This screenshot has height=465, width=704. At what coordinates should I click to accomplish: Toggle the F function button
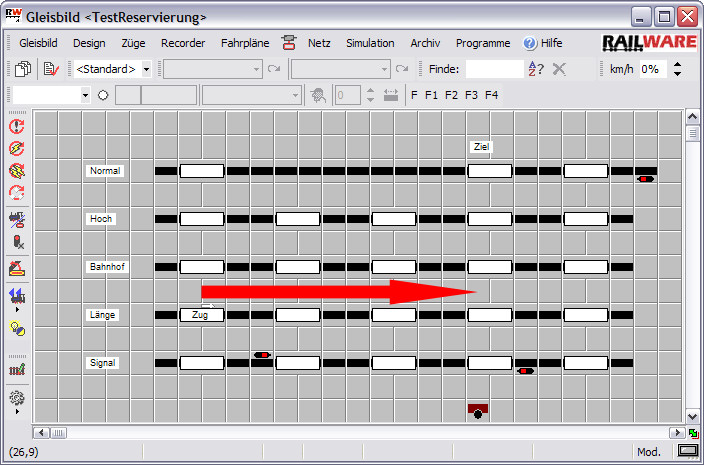point(414,95)
